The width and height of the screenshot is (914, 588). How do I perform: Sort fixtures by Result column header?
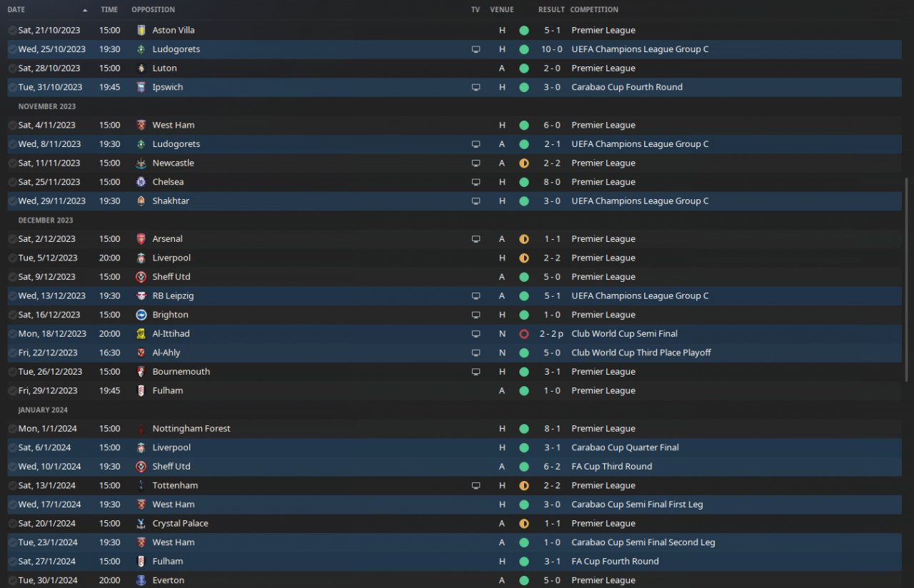click(551, 10)
